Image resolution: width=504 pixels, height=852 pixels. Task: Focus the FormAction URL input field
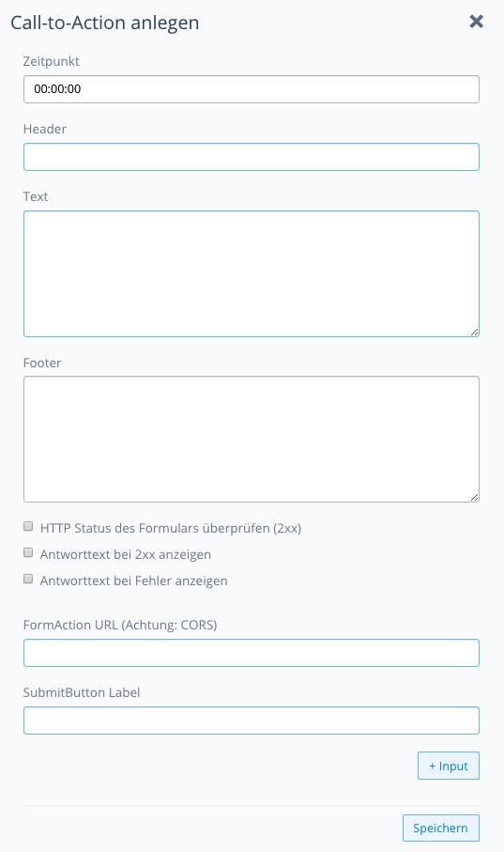tap(252, 653)
